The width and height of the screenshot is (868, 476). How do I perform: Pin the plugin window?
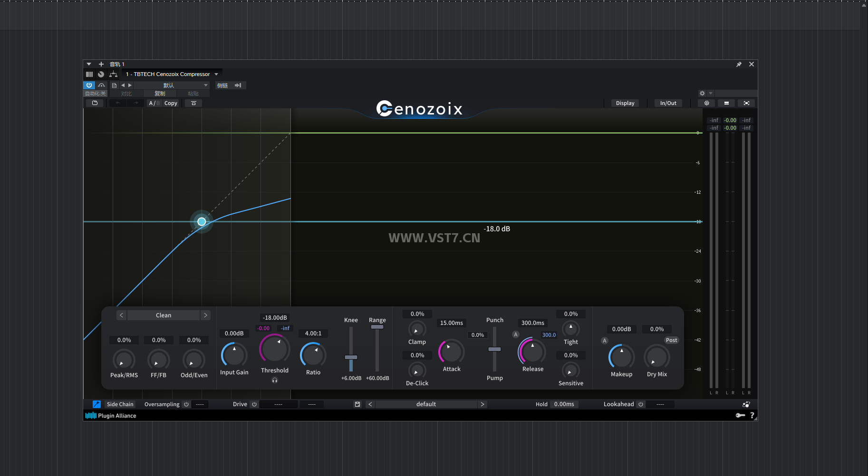point(739,64)
